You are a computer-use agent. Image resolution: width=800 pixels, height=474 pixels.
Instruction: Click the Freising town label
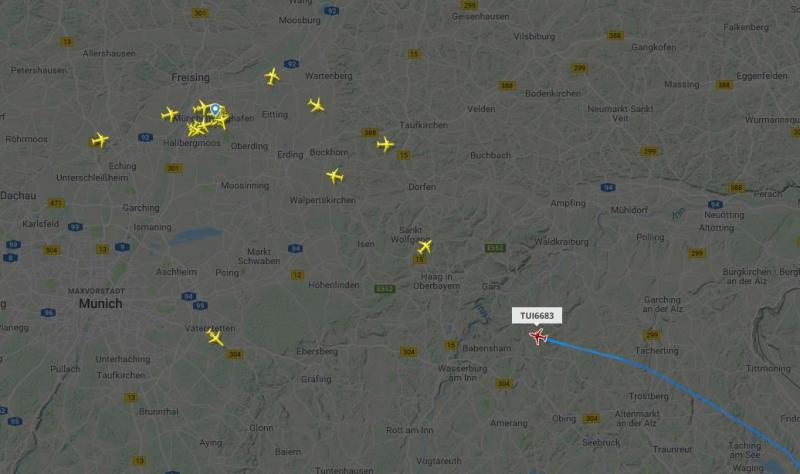pyautogui.click(x=190, y=78)
